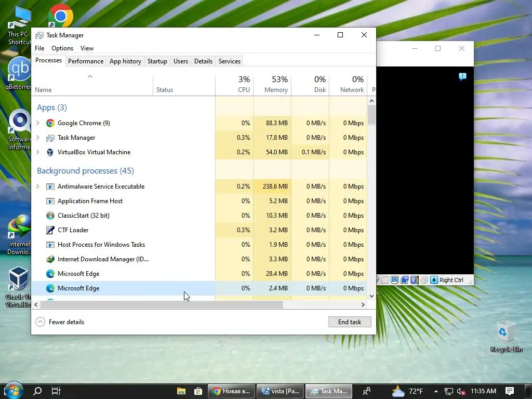Click the horizontal scrollbar thumb
Screen dimensions: 532x399
(162, 304)
